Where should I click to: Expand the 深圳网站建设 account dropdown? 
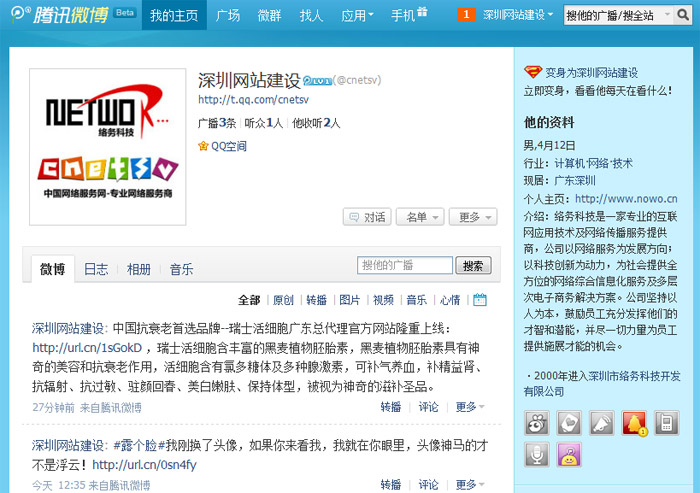coord(518,15)
